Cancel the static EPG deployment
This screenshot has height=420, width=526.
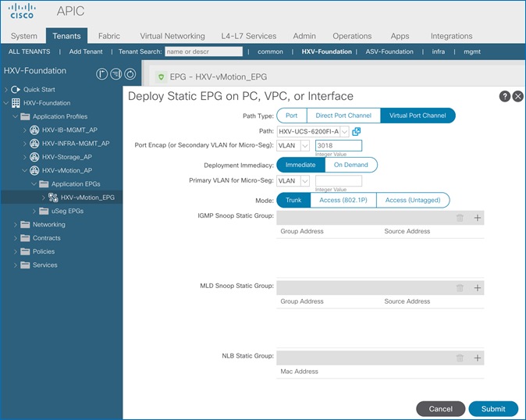440,409
